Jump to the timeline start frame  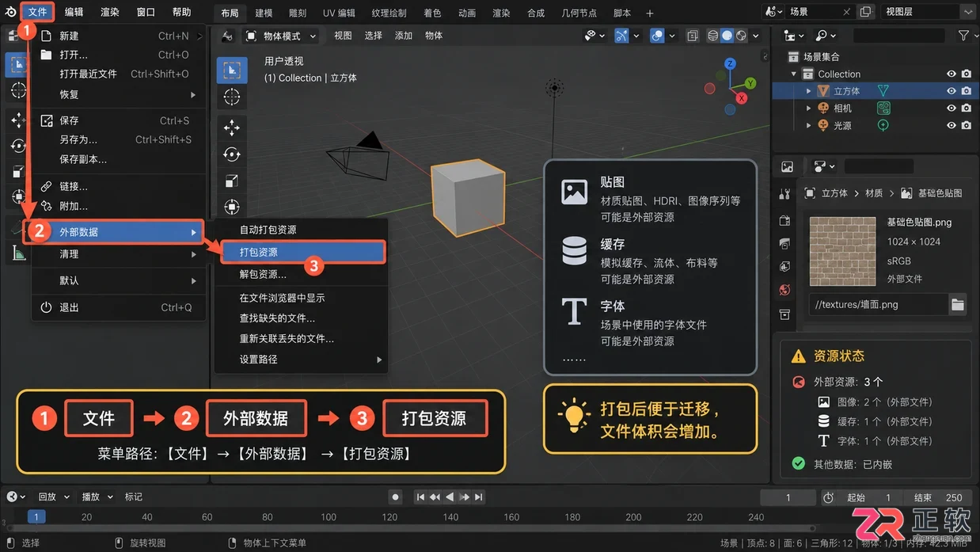coord(420,497)
